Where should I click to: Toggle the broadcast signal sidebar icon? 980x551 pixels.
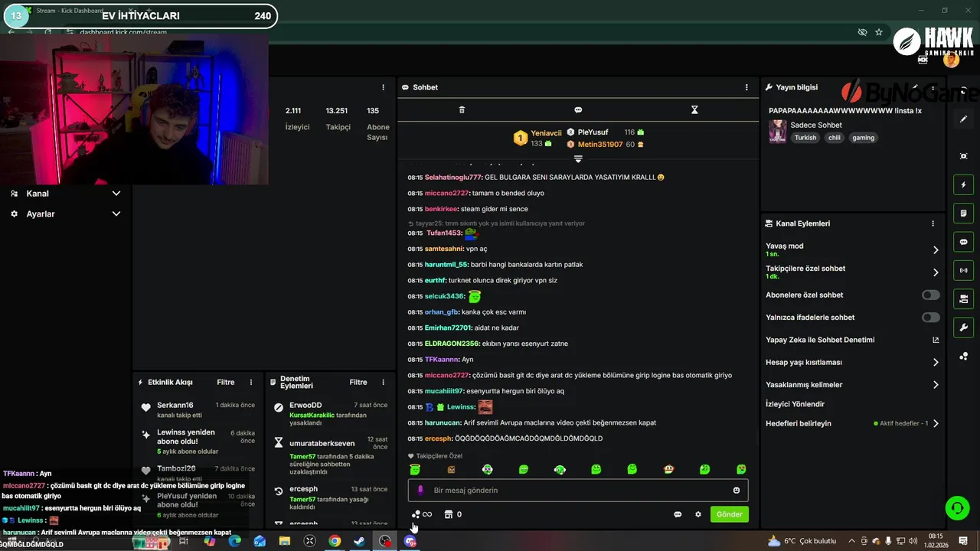point(963,270)
